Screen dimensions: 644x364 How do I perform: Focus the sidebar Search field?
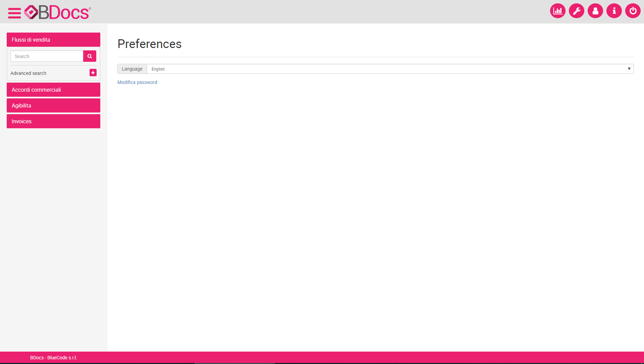pos(47,56)
